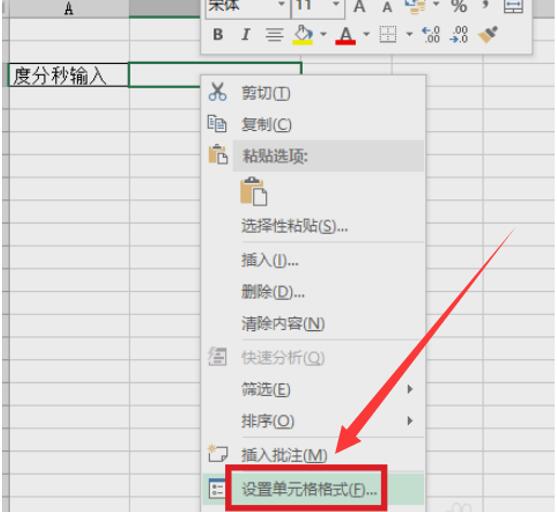This screenshot has width=557, height=512.
Task: Click the paste clipboard option icon
Action: click(x=254, y=191)
